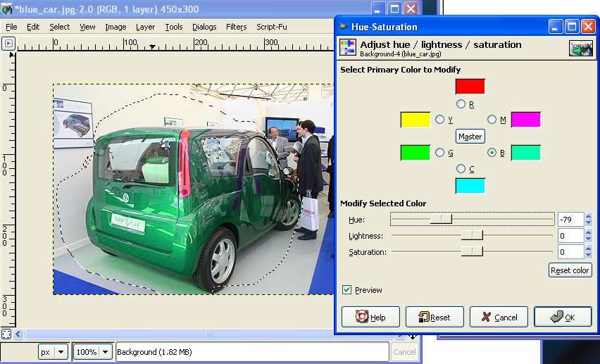Open the px units dropdown

(x=53, y=352)
